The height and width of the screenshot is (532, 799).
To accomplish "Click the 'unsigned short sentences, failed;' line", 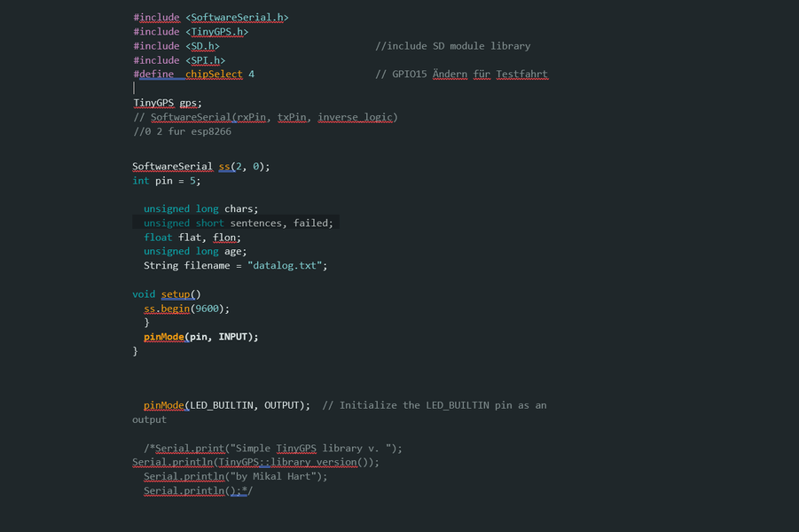I will point(239,223).
